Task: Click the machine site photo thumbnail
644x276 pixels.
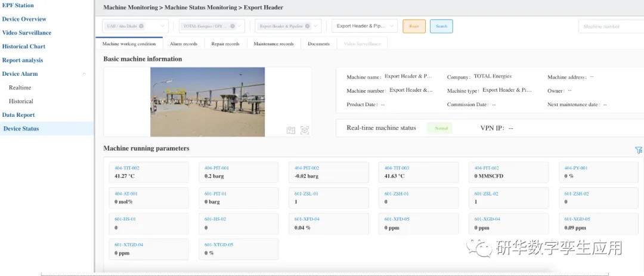Action: [208, 102]
